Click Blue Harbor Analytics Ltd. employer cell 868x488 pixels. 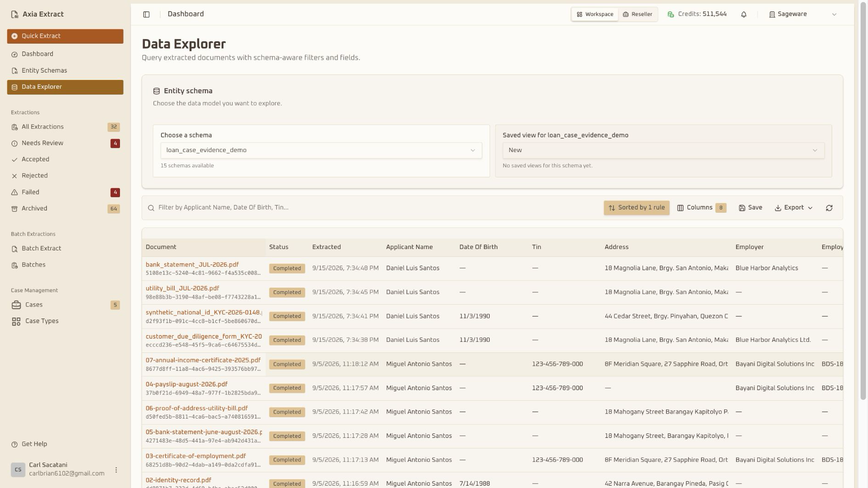773,340
